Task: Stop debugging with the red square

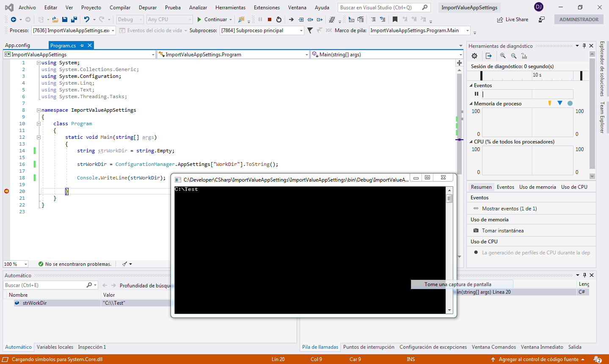Action: click(269, 19)
